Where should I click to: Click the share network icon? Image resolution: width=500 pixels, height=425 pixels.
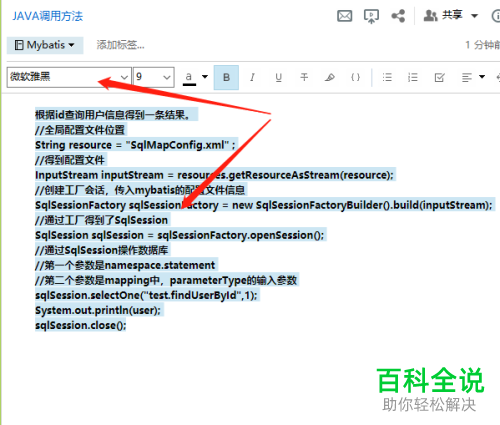coord(398,16)
